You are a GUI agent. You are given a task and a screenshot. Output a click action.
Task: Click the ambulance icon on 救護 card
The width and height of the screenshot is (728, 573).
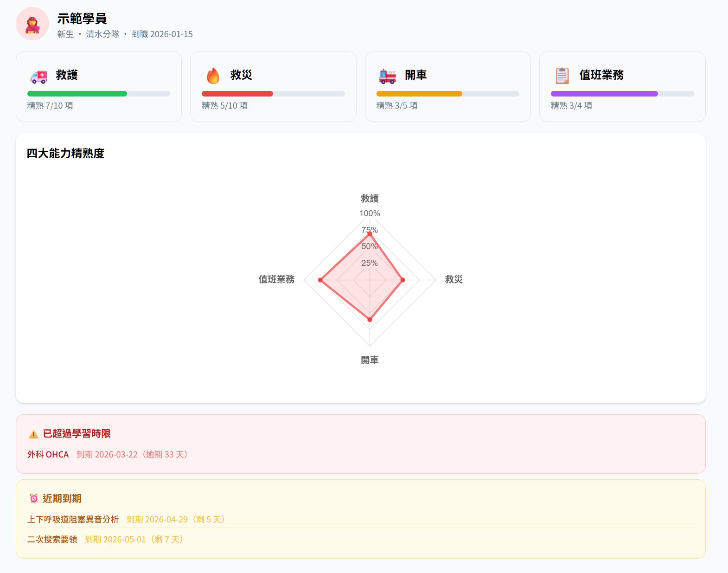pos(38,76)
